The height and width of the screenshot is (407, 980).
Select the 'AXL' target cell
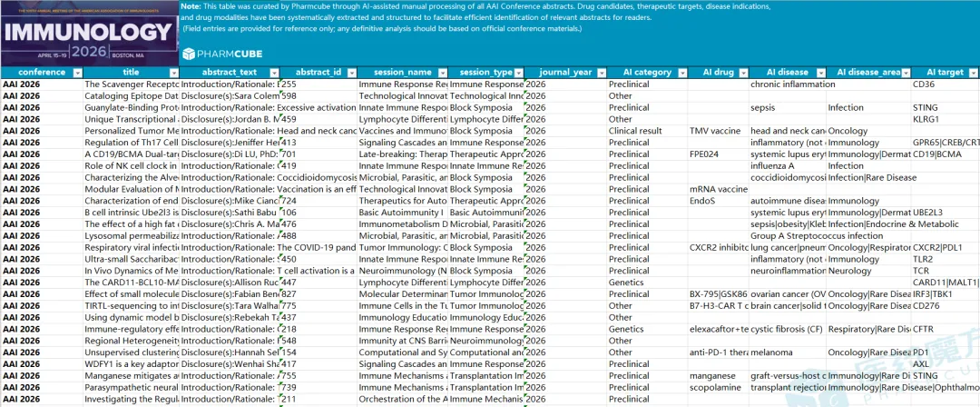point(946,363)
